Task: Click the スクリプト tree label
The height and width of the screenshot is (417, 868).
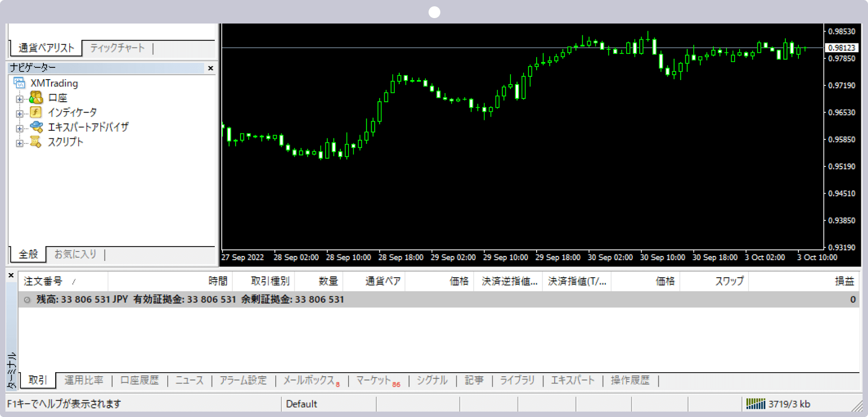Action: [66, 142]
